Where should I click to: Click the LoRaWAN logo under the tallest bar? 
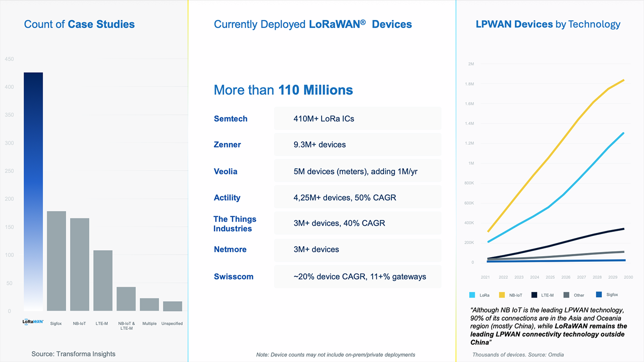(x=33, y=322)
